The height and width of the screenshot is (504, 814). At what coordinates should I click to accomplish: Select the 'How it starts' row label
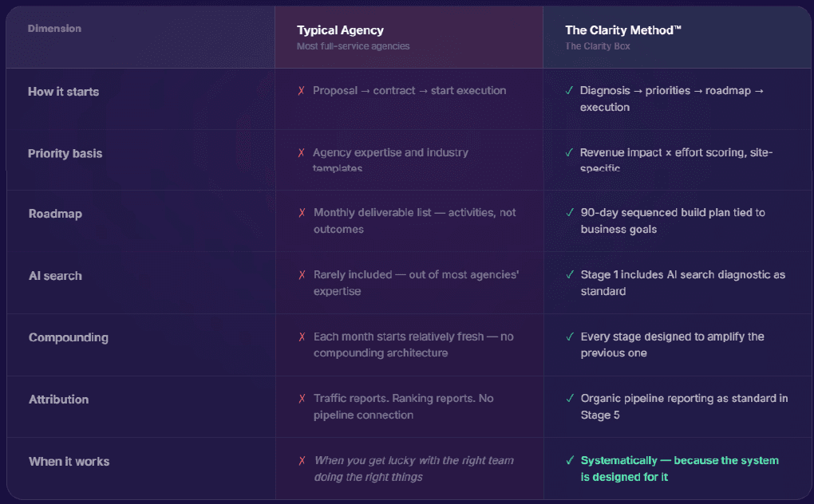63,92
